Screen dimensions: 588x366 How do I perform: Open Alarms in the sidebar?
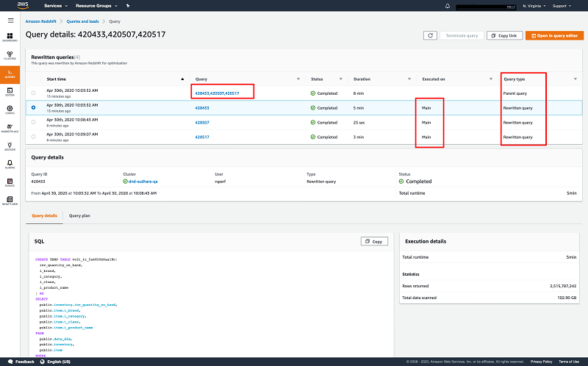(x=10, y=164)
